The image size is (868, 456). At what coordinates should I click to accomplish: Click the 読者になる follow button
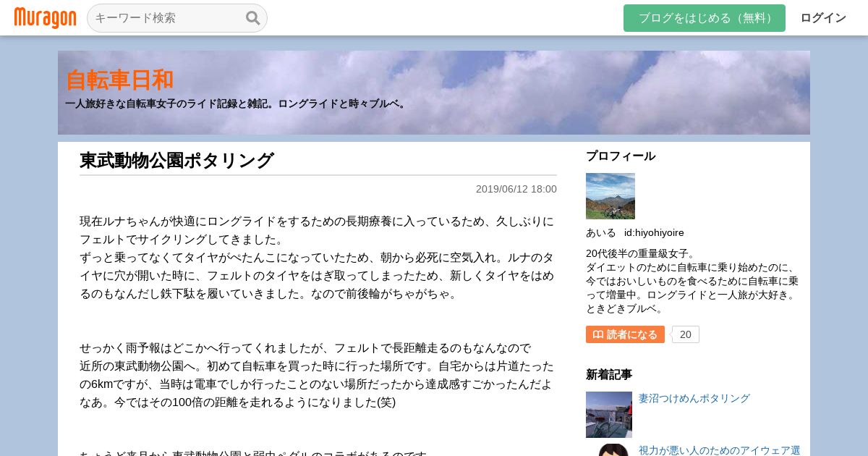pos(625,334)
